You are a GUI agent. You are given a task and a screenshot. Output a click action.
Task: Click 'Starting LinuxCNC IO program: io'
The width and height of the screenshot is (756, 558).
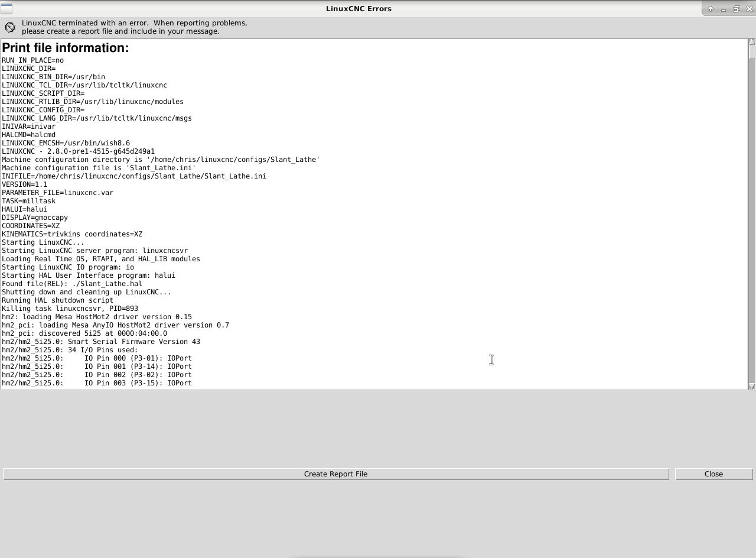pos(68,267)
